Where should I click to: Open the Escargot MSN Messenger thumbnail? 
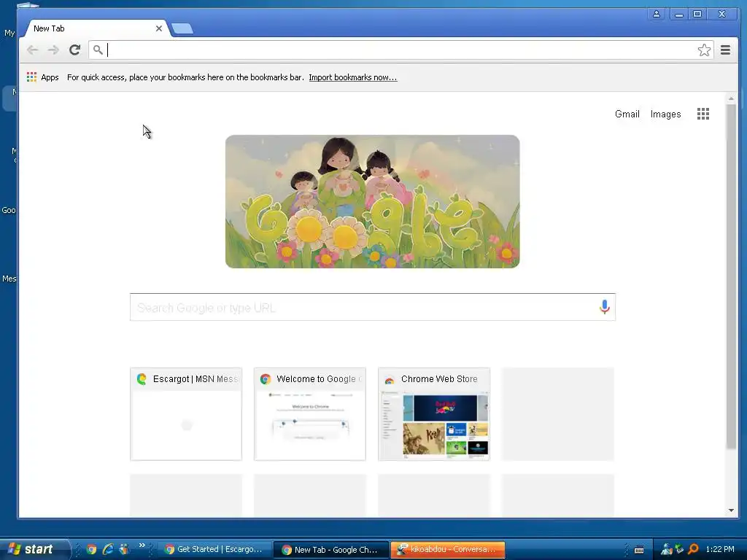(x=186, y=414)
